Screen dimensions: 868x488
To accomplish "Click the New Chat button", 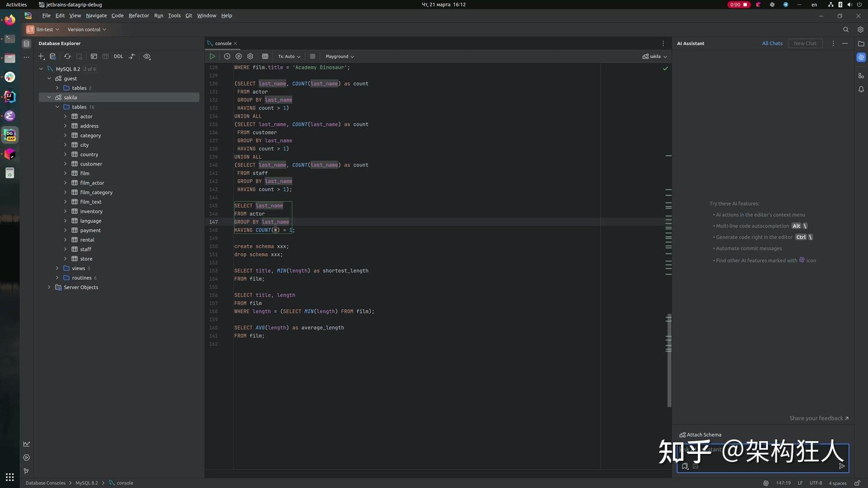I will [806, 43].
